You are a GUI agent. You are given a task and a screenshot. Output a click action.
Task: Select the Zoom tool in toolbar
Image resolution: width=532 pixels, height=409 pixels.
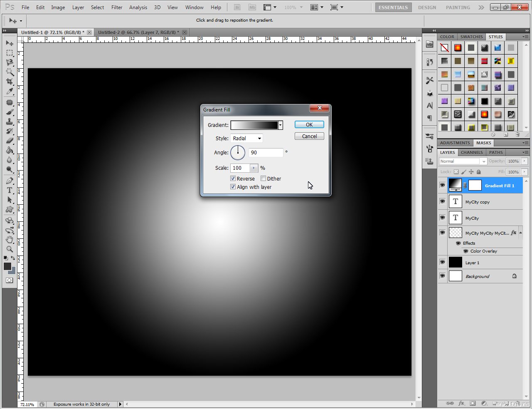point(10,249)
